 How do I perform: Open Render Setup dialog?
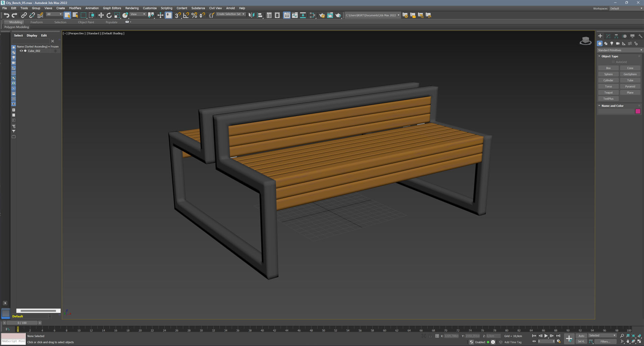click(322, 15)
